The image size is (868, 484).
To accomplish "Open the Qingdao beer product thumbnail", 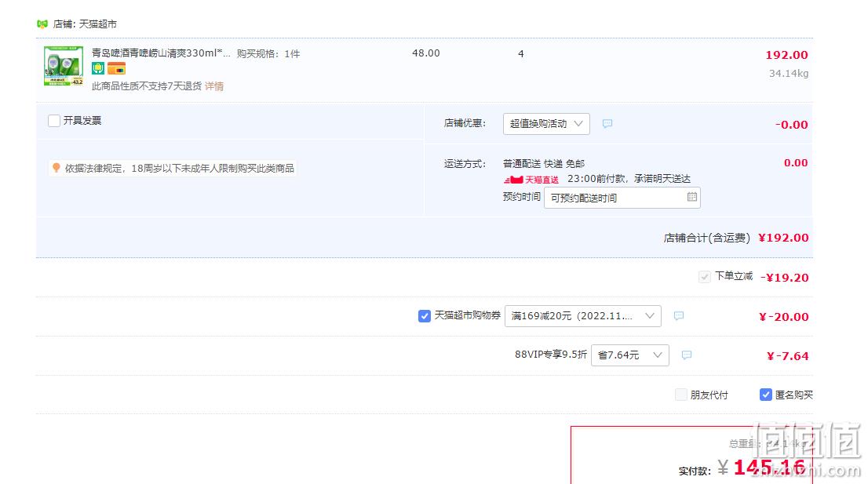I will (x=64, y=66).
